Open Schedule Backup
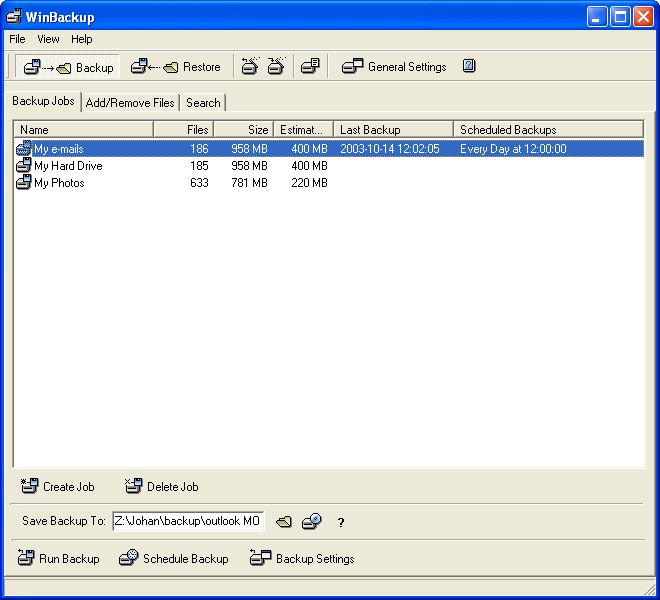 [x=173, y=558]
